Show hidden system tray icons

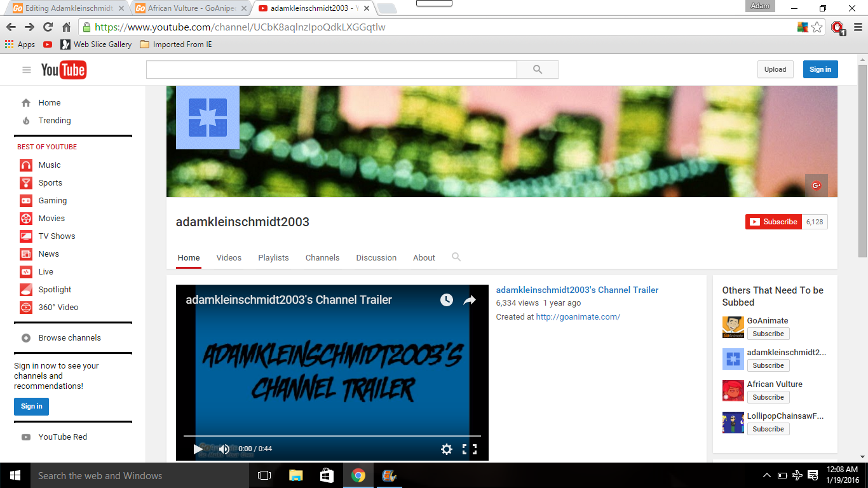[x=767, y=475]
